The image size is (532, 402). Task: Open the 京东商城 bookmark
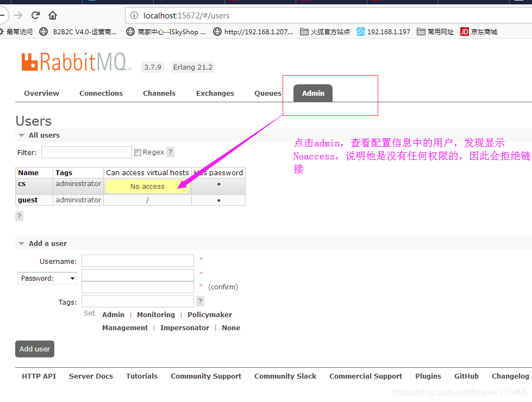[479, 32]
